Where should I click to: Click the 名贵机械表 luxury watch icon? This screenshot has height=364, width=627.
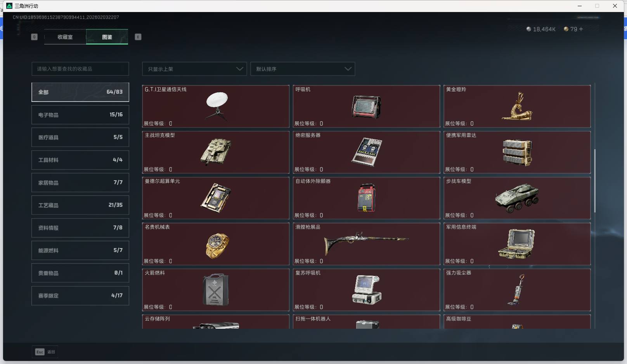pyautogui.click(x=216, y=244)
